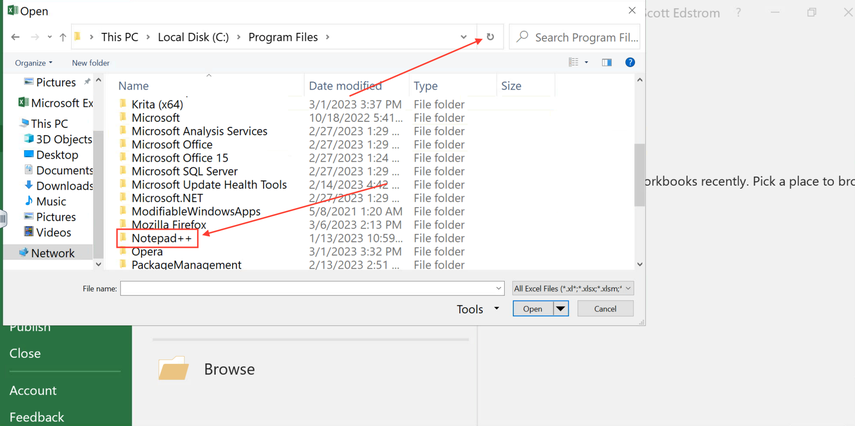The height and width of the screenshot is (426, 855).
Task: Click the New folder button
Action: [x=90, y=63]
